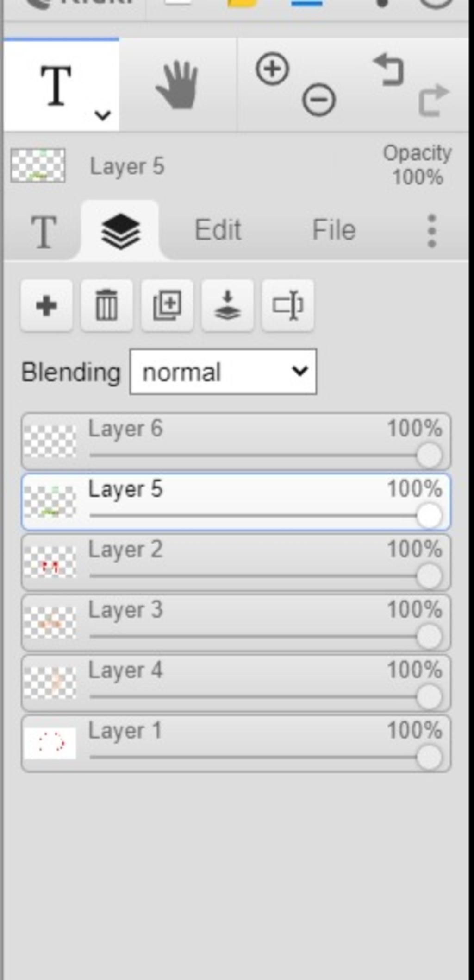Click the zoom in icon
Viewport: 474px width, 980px height.
272,70
